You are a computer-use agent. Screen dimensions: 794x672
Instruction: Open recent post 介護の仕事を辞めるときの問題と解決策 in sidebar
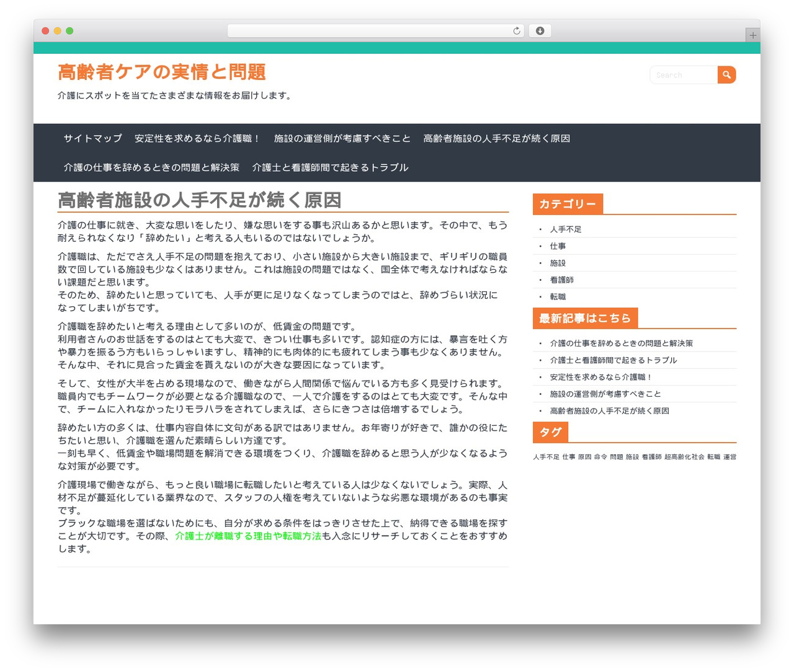[x=622, y=343]
